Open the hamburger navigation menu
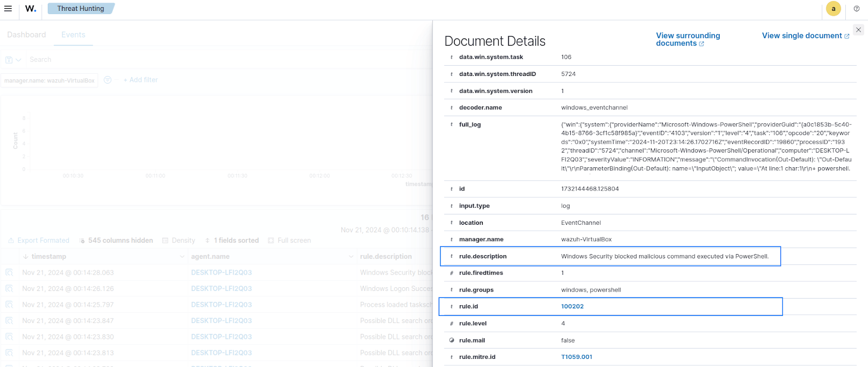868x367 pixels. [x=8, y=9]
